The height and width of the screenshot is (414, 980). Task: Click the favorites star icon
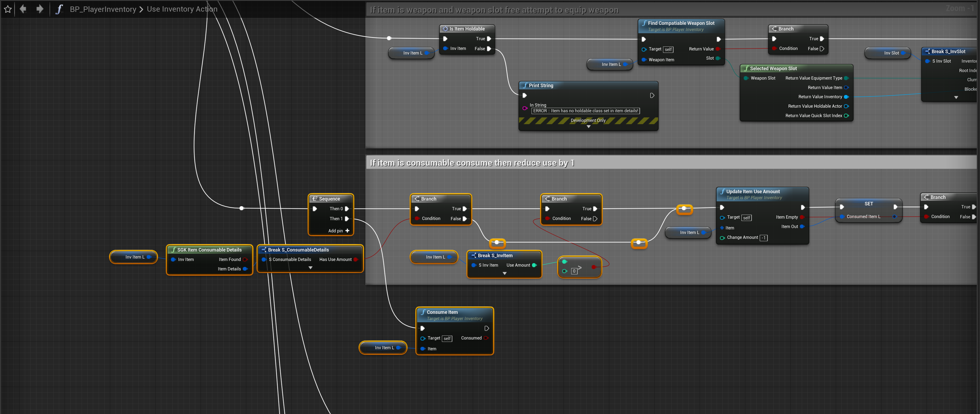click(x=8, y=9)
